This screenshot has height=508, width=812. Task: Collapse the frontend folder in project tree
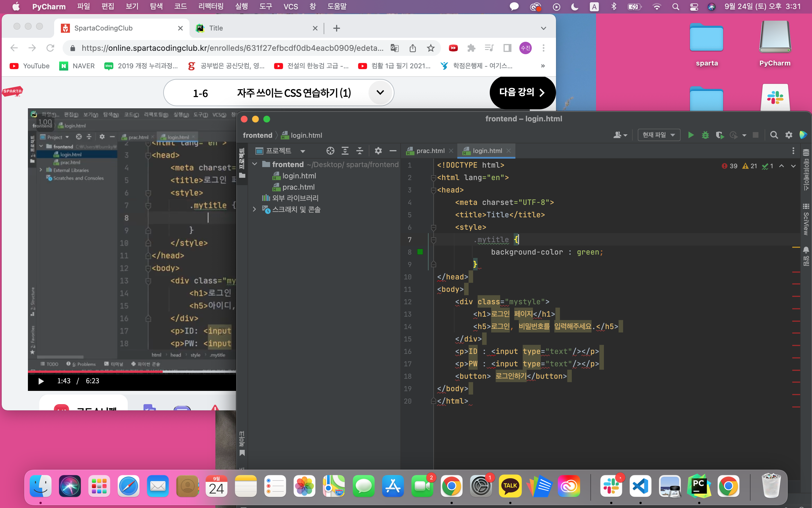pyautogui.click(x=255, y=164)
